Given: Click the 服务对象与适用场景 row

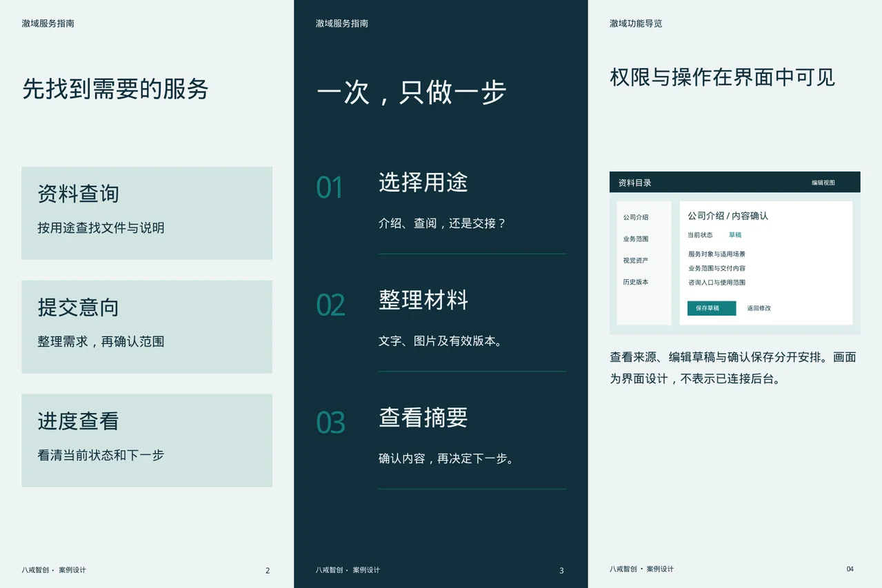Looking at the screenshot, I should (x=716, y=254).
